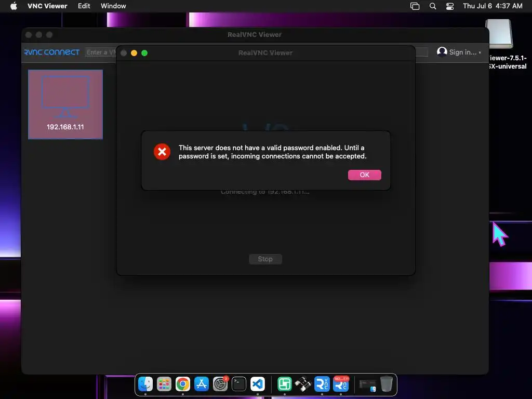
Task: Open Visual Studio Code from the dock
Action: [x=258, y=384]
